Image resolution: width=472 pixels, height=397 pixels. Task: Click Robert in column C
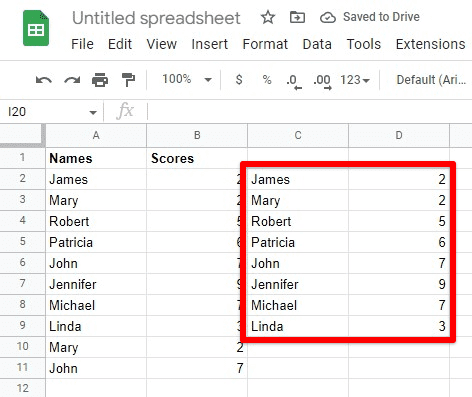[298, 221]
